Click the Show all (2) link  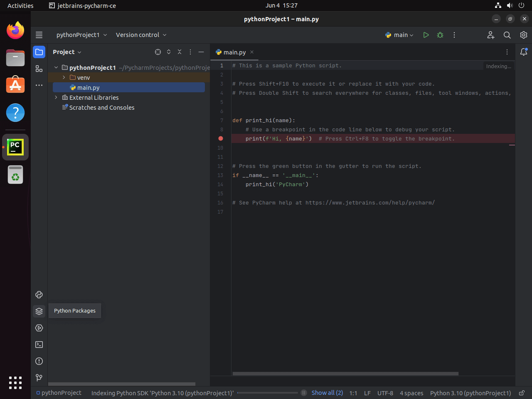[327, 393]
